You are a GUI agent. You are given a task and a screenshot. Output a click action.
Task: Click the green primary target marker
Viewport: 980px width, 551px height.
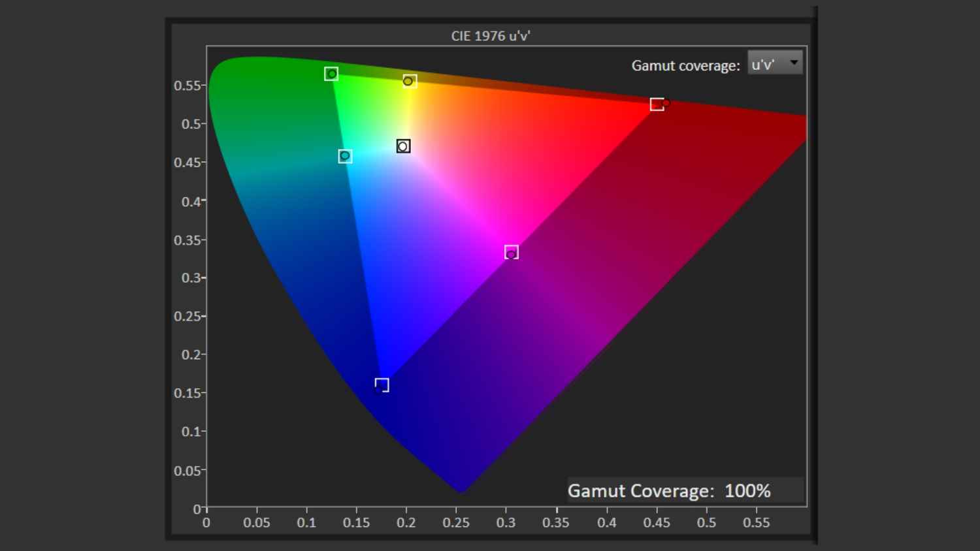tap(331, 74)
